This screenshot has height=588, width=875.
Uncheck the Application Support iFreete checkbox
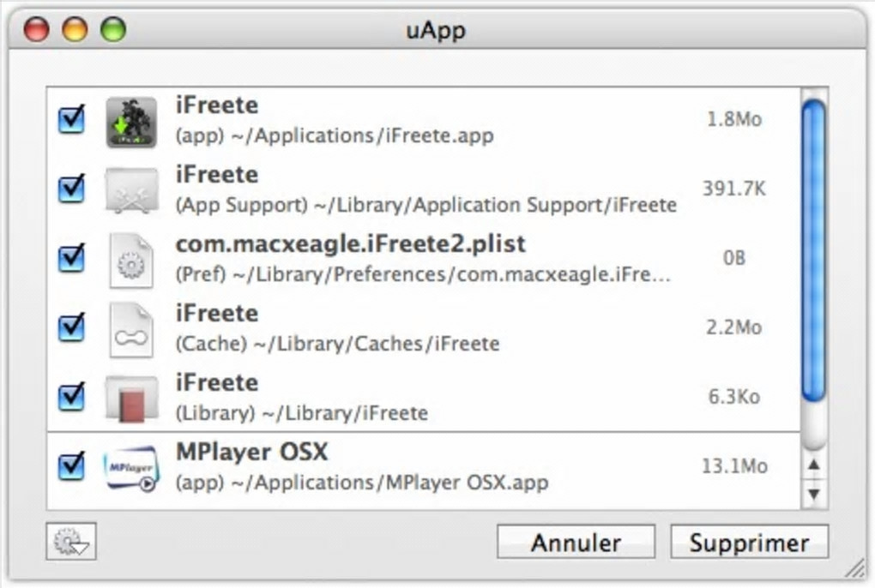pos(72,188)
